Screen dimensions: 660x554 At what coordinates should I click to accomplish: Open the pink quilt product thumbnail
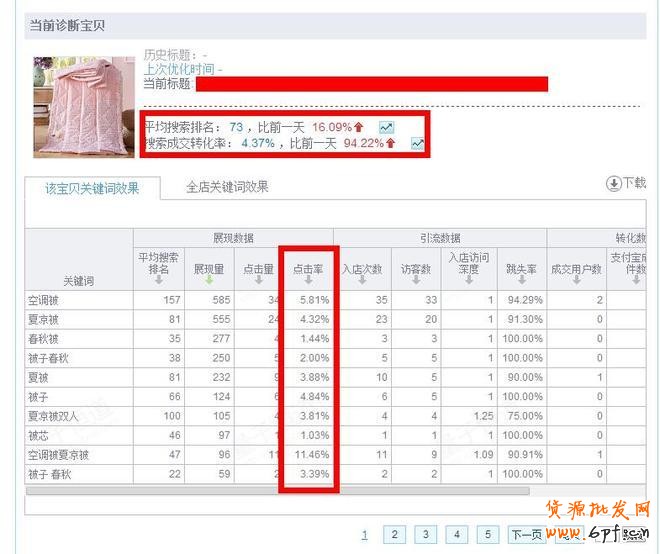pos(83,106)
